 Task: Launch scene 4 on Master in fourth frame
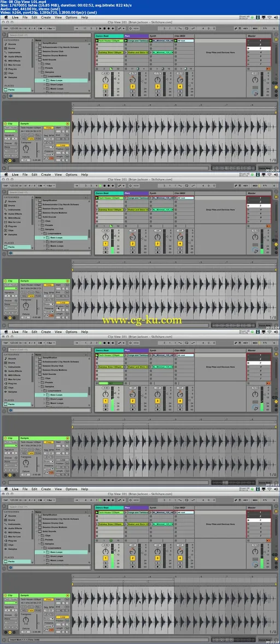248,524
